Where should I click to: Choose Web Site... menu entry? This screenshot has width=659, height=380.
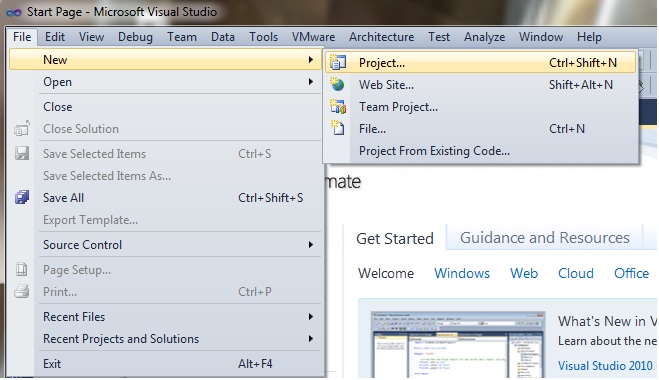(480, 84)
